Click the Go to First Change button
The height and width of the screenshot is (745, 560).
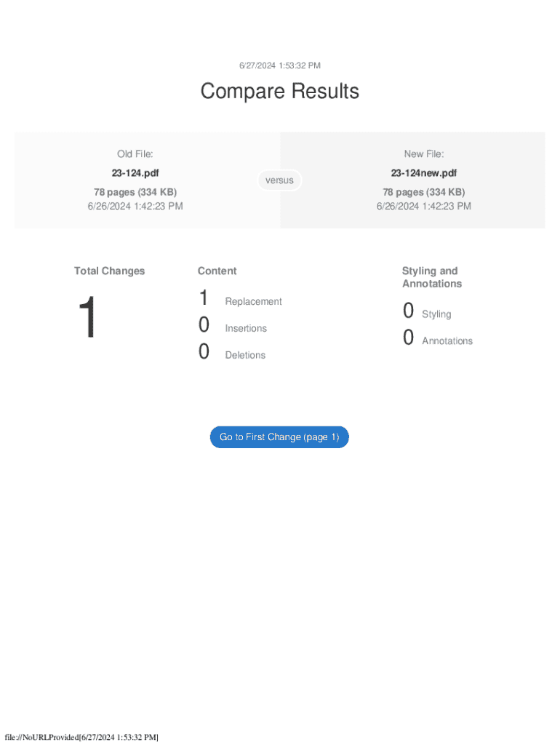tap(279, 437)
